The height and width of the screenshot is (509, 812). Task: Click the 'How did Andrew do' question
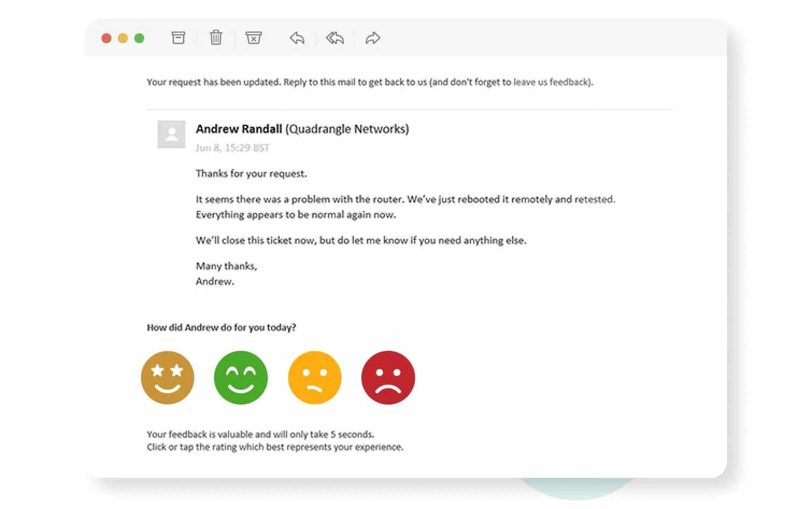(222, 328)
